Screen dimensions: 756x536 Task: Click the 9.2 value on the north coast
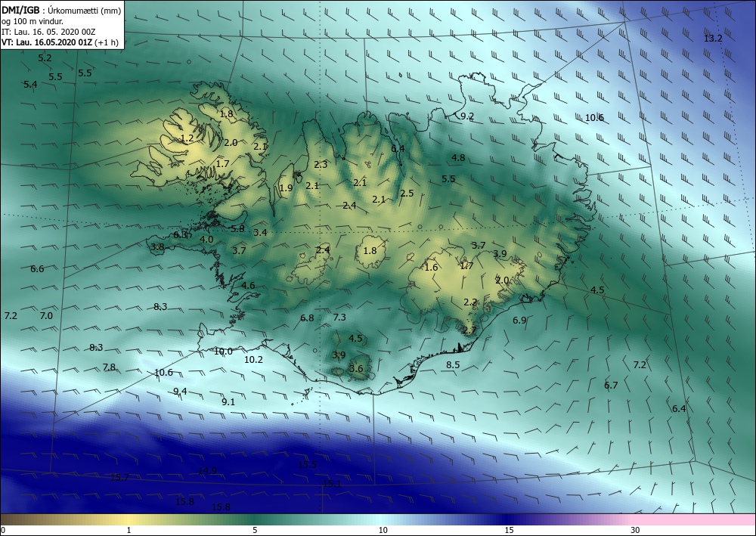467,116
